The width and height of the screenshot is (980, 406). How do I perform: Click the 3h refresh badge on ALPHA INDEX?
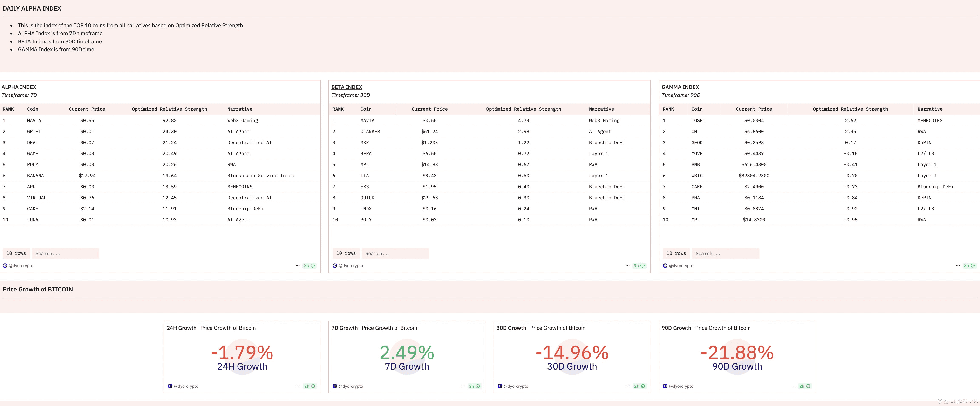tap(309, 266)
